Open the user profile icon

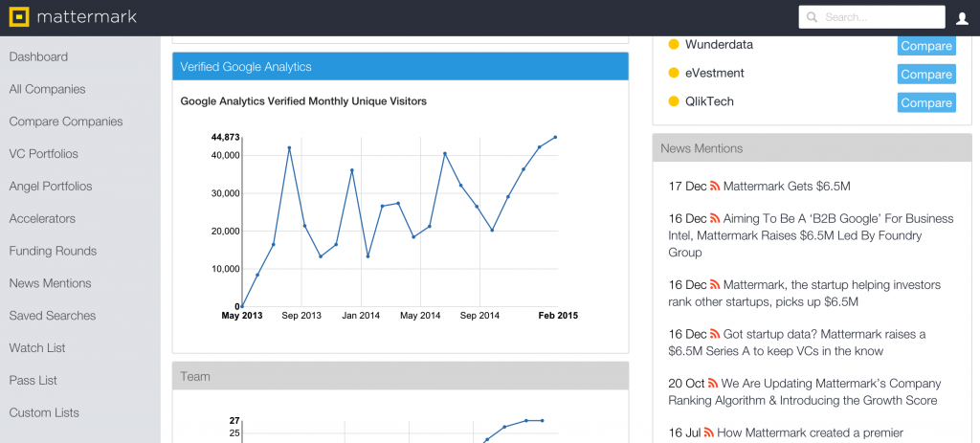tap(962, 18)
